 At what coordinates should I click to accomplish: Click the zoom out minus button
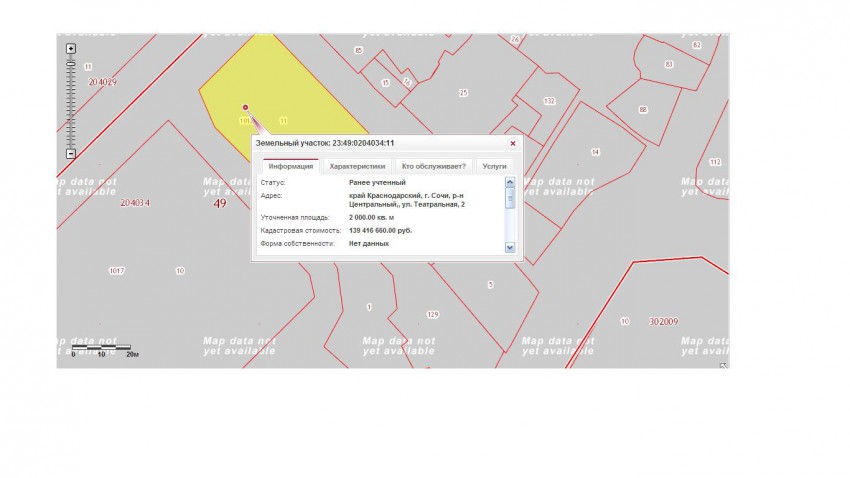[x=70, y=154]
